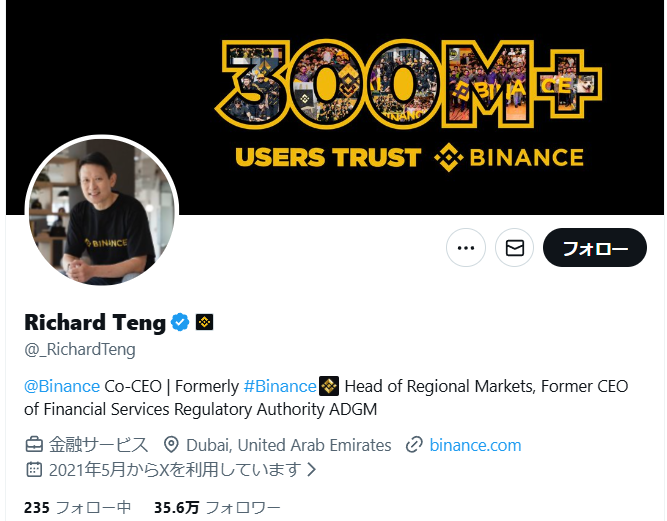Follow Richard Teng with フォロー button

click(595, 248)
